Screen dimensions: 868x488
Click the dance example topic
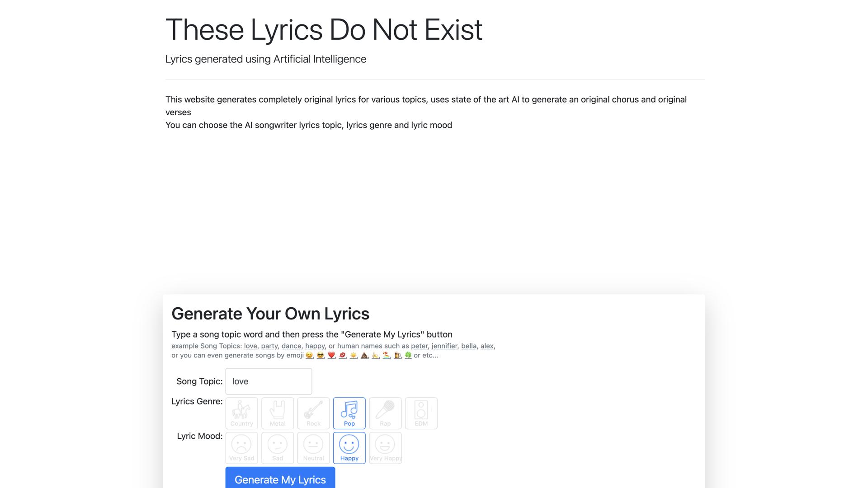pyautogui.click(x=291, y=346)
